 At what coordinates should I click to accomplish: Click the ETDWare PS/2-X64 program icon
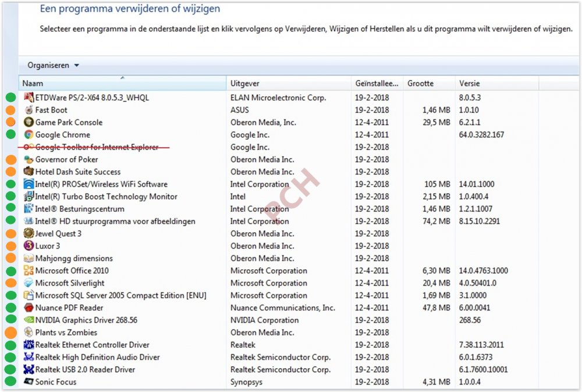tap(29, 97)
